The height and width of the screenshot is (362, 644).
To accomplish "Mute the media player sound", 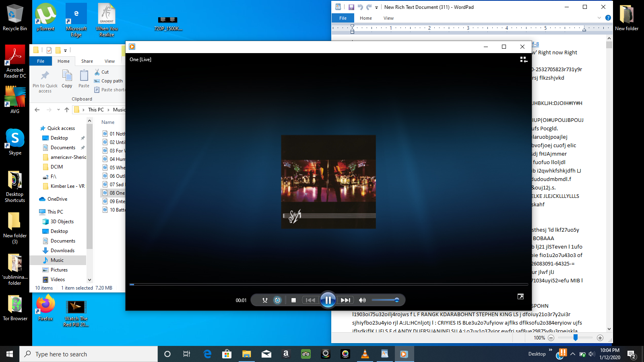I will [x=362, y=300].
